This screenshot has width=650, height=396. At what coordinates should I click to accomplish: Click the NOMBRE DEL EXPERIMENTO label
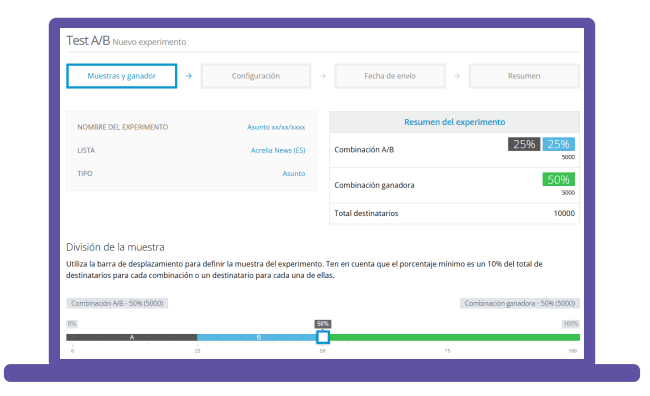[122, 127]
